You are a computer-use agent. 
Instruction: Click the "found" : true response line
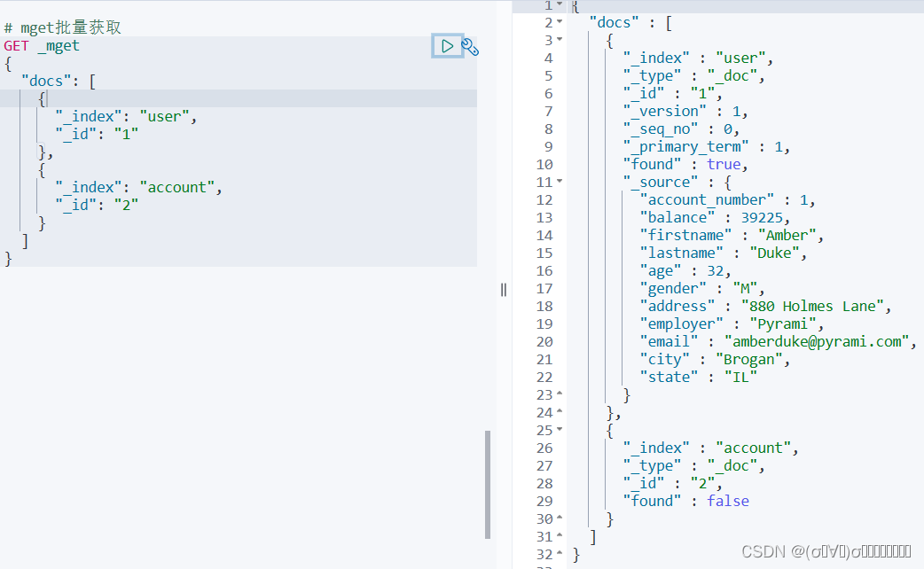(x=685, y=164)
